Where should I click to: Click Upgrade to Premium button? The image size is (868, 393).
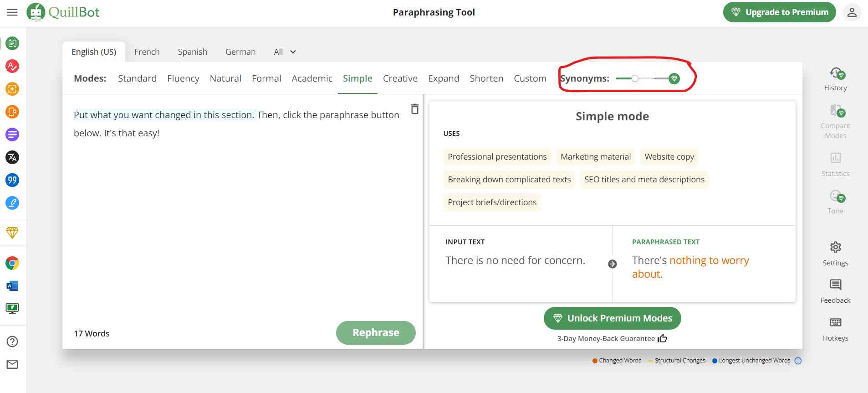pyautogui.click(x=779, y=12)
